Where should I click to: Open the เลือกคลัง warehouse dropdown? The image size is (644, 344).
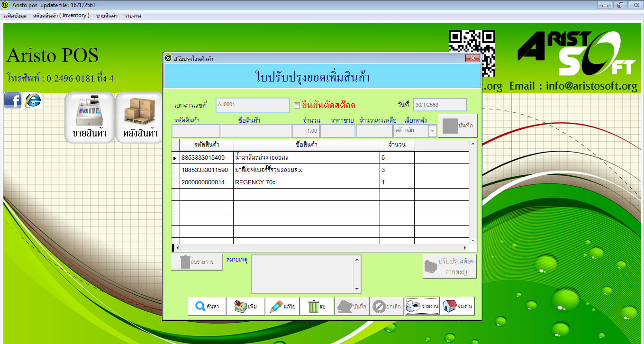[x=432, y=131]
